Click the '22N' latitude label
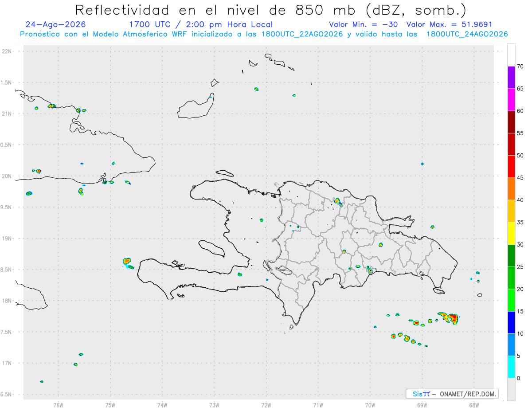Viewport: 532px width, 411px height. [8, 51]
